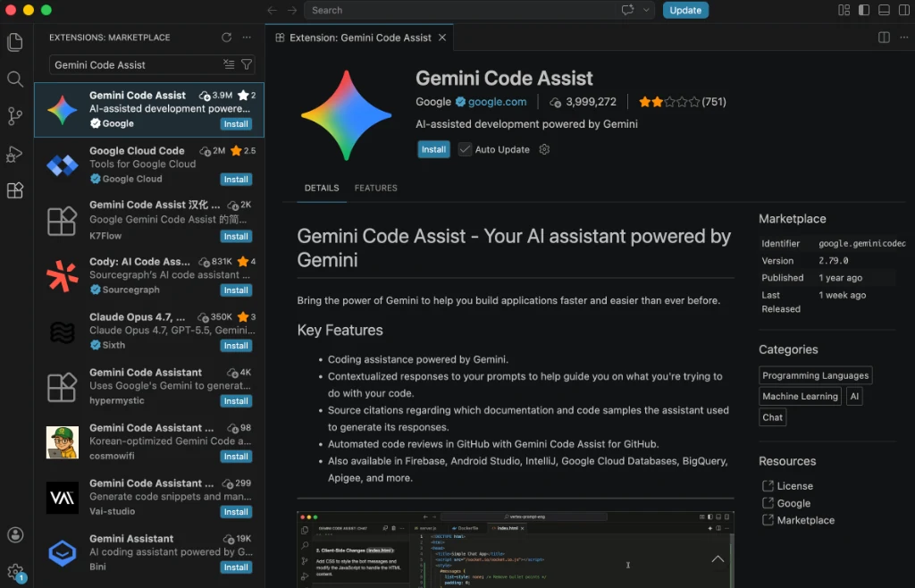The image size is (915, 588).
Task: Expand the chat dropdown arrow
Action: click(x=646, y=10)
